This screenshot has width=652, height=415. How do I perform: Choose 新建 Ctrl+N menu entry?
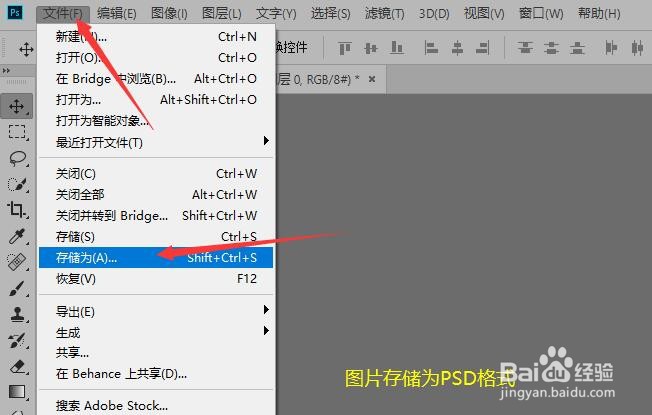point(156,37)
